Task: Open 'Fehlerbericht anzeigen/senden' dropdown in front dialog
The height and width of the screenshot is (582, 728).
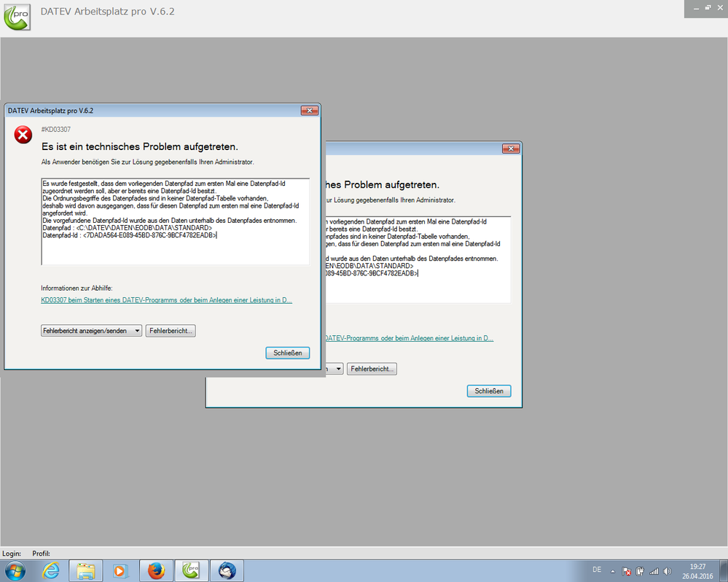Action: (92, 331)
